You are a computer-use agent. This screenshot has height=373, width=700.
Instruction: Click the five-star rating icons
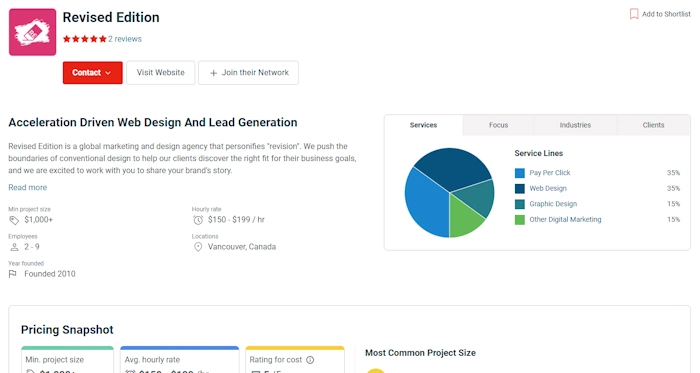coord(85,39)
